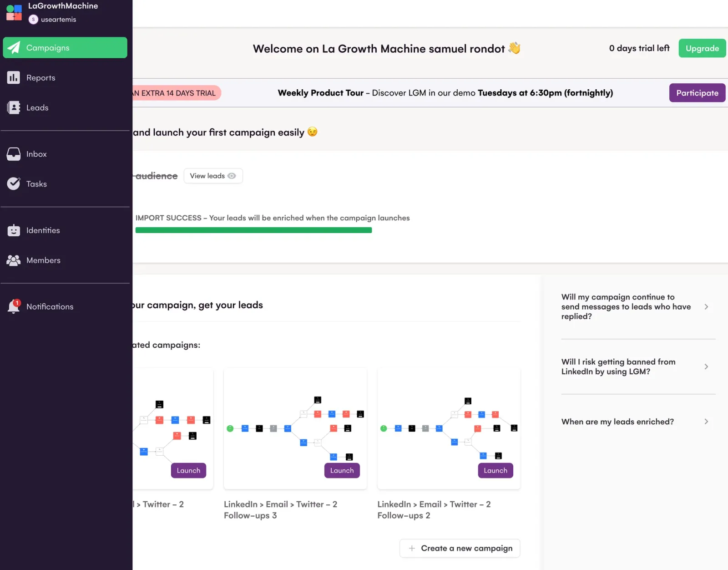The image size is (728, 570).
Task: Click the Leads contact book icon
Action: point(14,107)
